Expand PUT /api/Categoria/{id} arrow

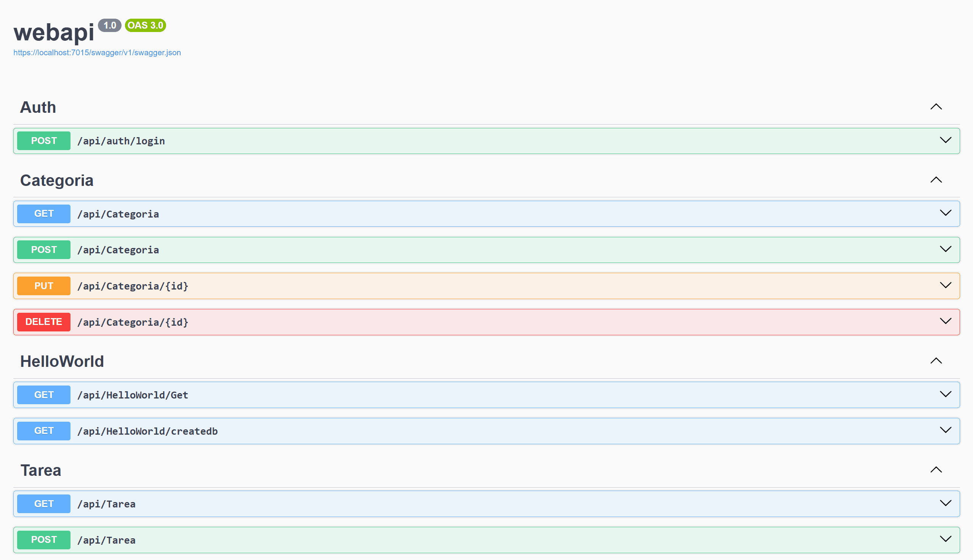[945, 285]
